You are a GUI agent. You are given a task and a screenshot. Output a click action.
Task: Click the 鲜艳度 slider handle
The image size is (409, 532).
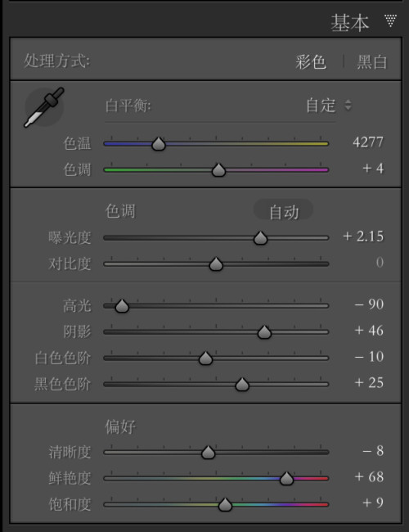(286, 478)
